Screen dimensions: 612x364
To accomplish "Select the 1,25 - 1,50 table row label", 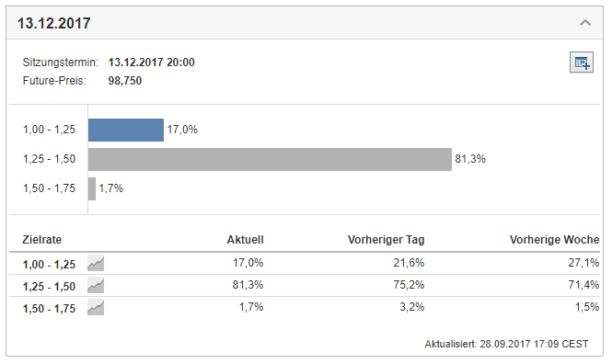I will pyautogui.click(x=49, y=287).
